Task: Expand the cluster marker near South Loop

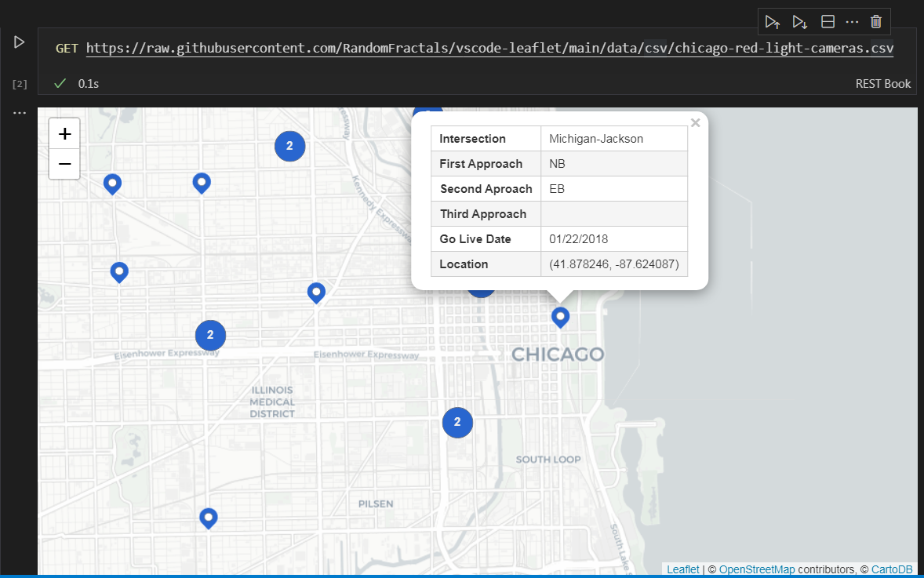Action: (x=457, y=422)
